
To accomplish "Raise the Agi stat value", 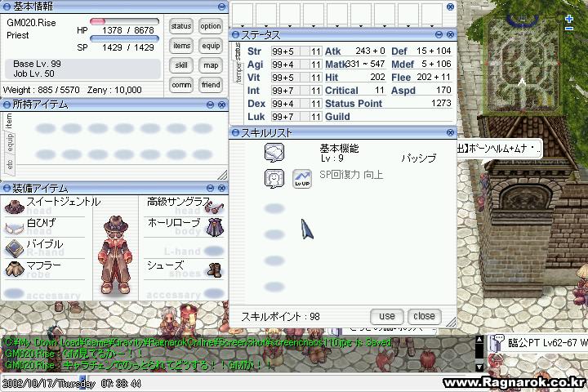I will [304, 65].
